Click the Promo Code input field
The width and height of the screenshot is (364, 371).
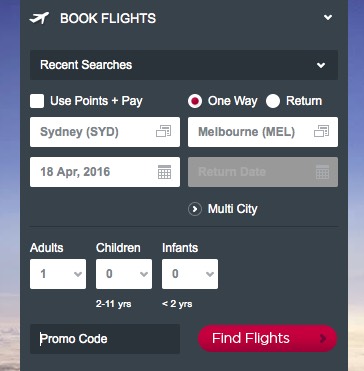pyautogui.click(x=105, y=339)
